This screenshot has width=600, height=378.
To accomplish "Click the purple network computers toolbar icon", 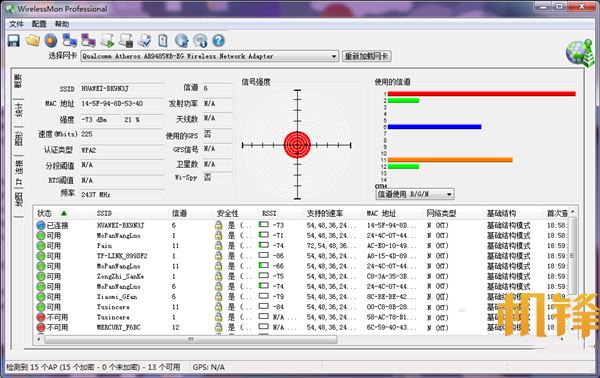I will point(88,41).
